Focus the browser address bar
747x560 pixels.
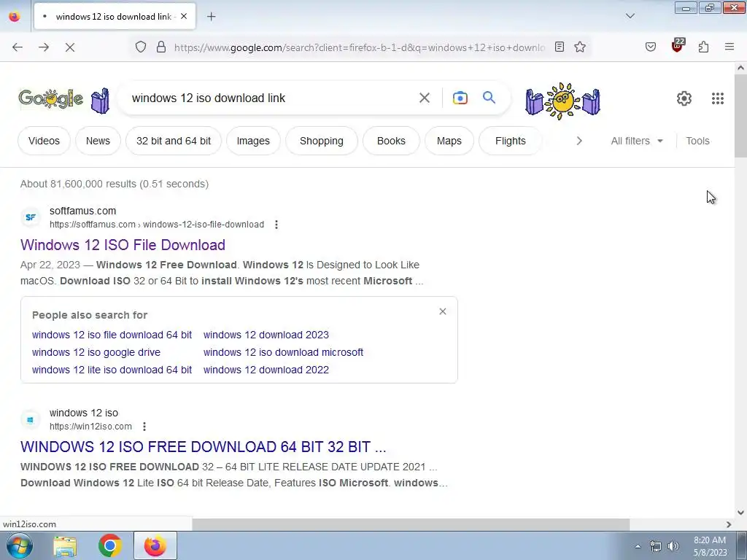click(x=360, y=47)
